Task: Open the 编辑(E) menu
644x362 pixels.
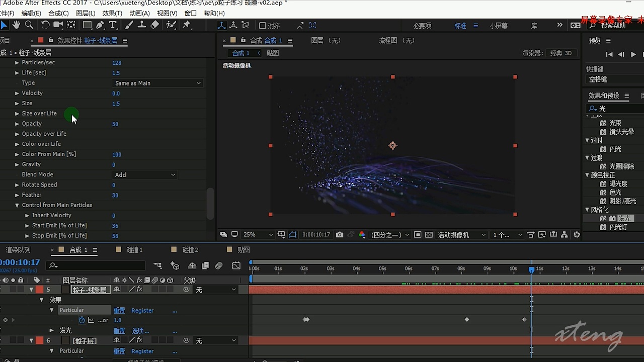Action: [31, 13]
